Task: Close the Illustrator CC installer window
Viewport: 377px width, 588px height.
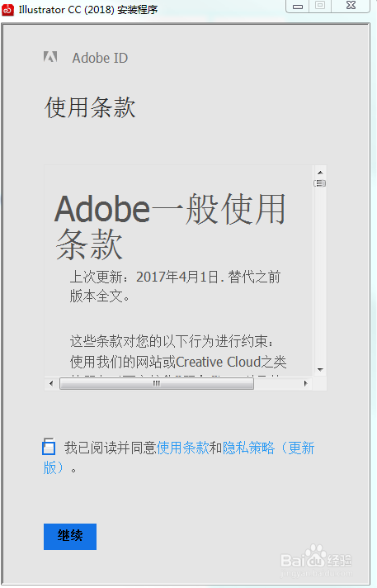Action: 351,6
